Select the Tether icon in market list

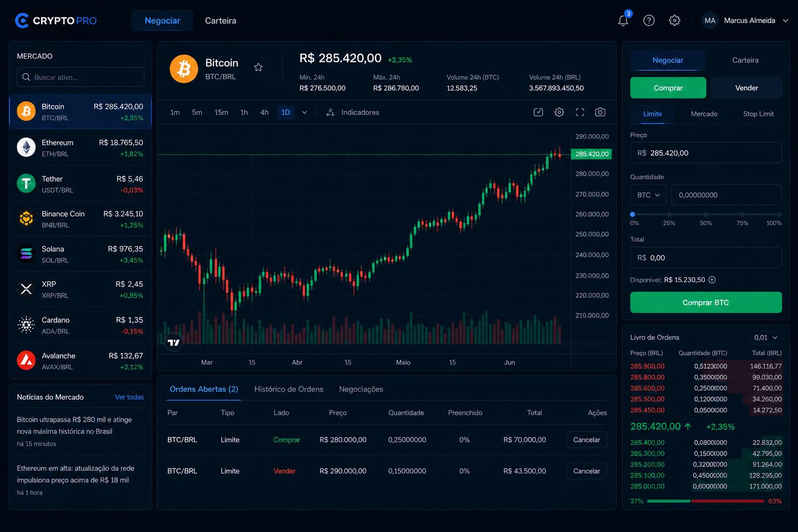click(x=26, y=183)
